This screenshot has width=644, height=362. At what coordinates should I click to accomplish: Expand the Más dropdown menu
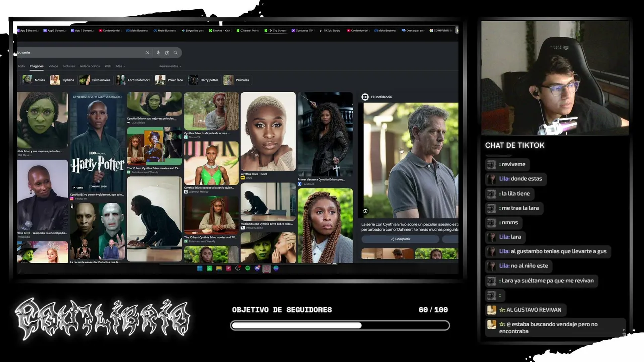(x=120, y=66)
